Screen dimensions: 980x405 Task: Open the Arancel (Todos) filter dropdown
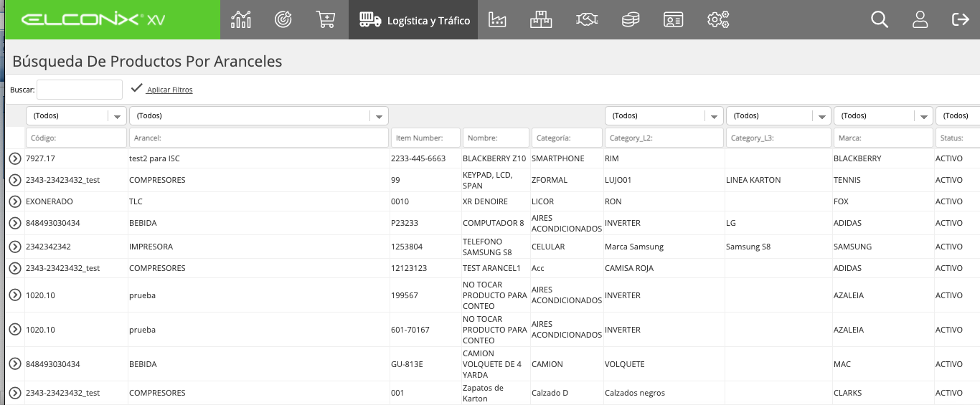pos(259,115)
